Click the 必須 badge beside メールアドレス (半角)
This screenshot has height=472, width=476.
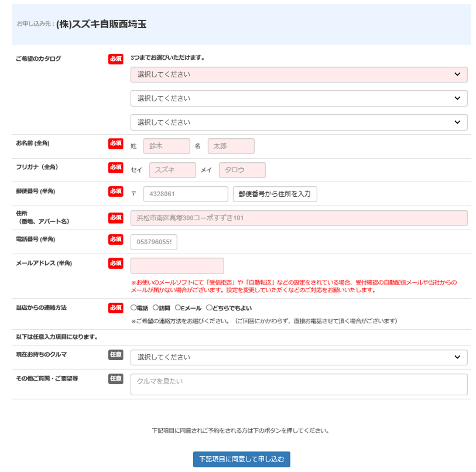tap(116, 264)
